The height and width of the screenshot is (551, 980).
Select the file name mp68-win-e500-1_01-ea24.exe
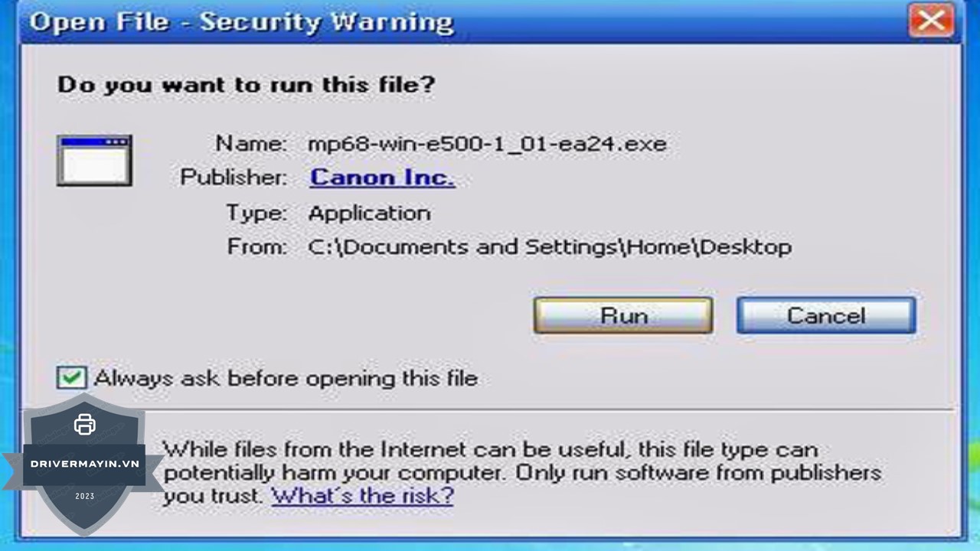click(x=487, y=144)
